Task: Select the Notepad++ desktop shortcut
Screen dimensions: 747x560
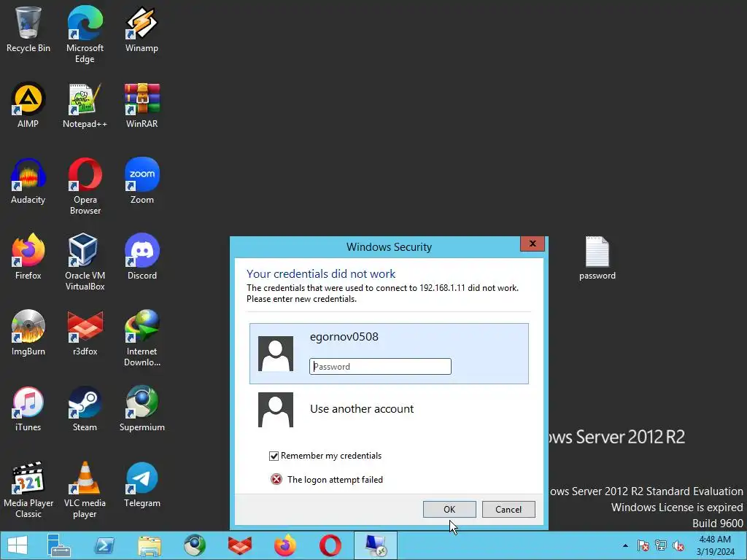Action: pos(85,105)
